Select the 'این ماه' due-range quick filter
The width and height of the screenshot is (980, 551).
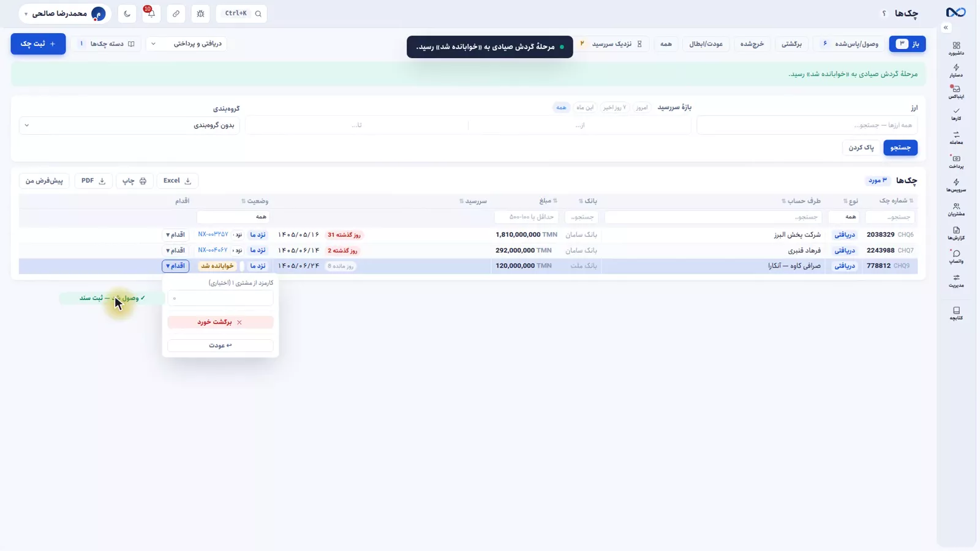584,107
